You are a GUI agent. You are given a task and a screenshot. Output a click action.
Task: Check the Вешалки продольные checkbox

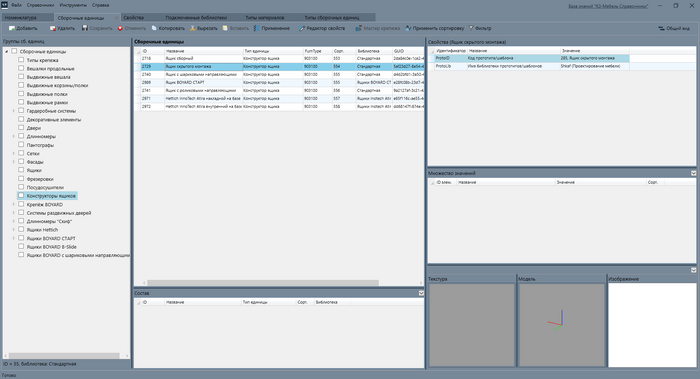point(21,68)
